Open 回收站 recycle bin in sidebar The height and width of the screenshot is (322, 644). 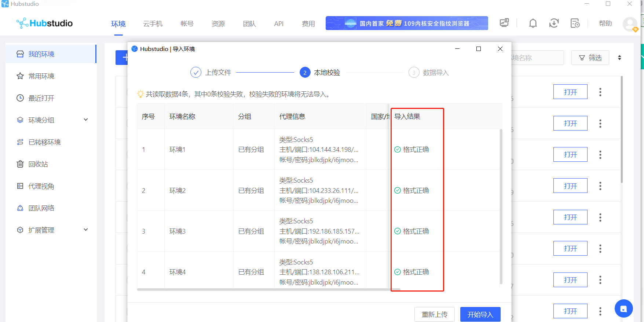click(38, 164)
